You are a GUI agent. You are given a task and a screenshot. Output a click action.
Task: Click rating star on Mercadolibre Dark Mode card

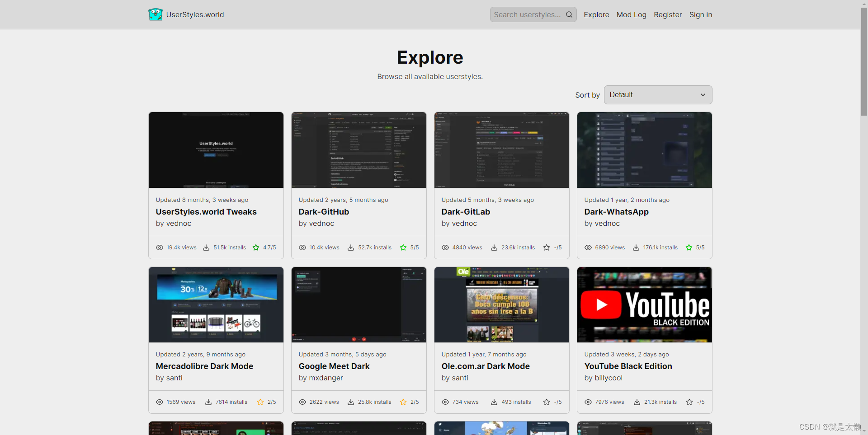pyautogui.click(x=260, y=402)
